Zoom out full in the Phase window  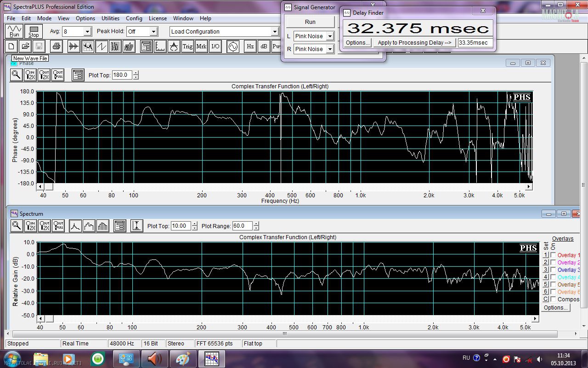pos(58,75)
